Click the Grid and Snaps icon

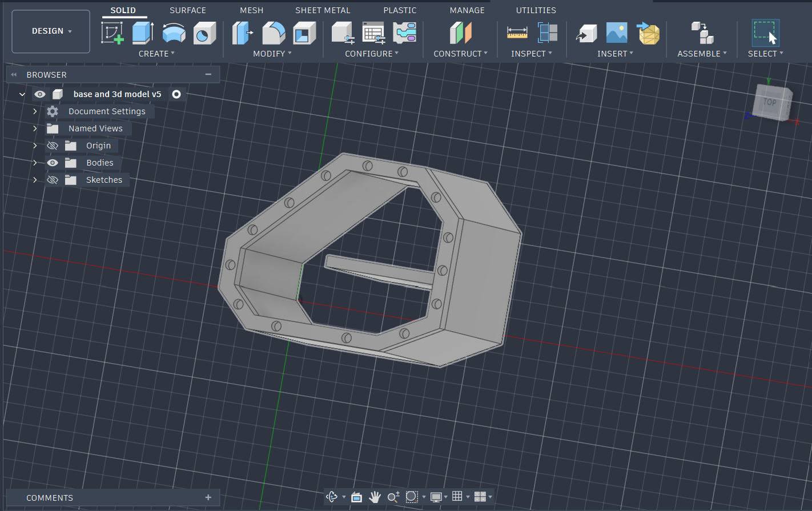pyautogui.click(x=457, y=496)
